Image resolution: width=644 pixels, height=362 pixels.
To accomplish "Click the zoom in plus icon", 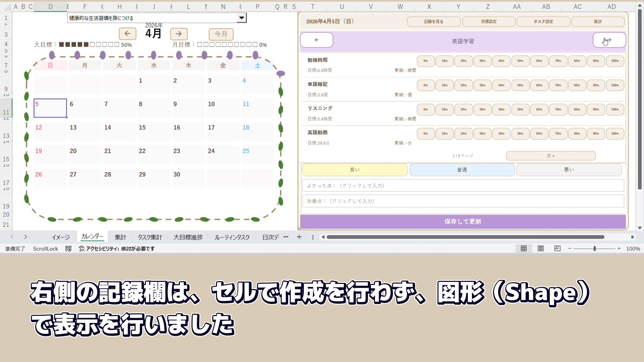I will (x=619, y=248).
